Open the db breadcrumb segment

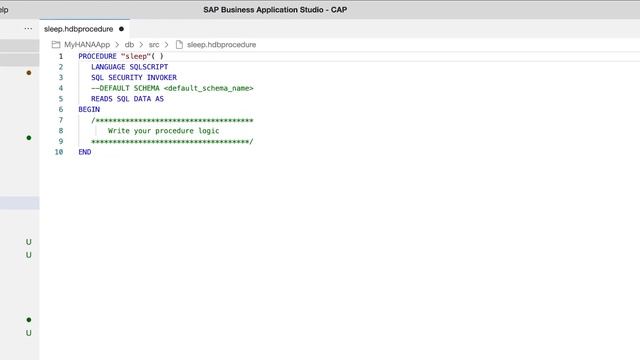pos(129,44)
